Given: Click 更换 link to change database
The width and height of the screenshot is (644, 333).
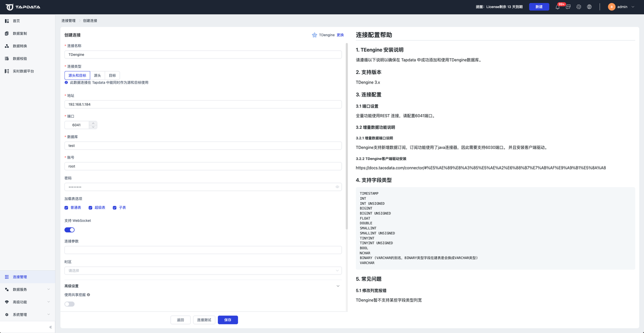Looking at the screenshot, I should click(340, 35).
